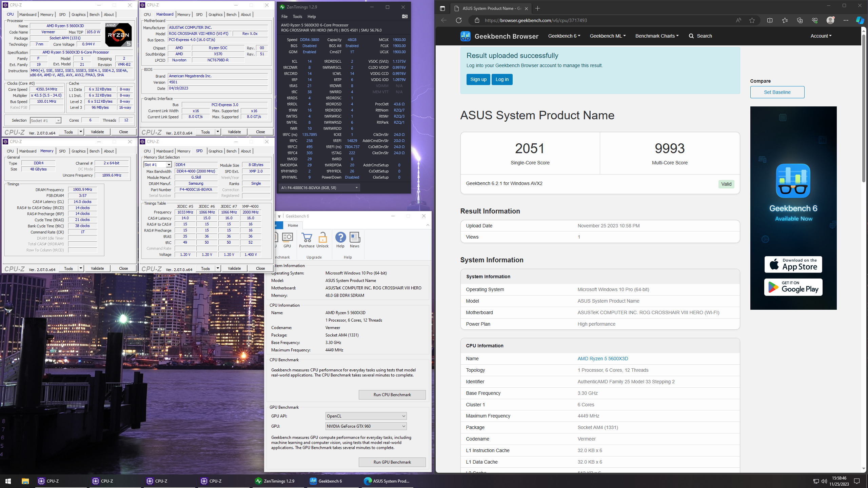Click the browser back arrow

pos(443,20)
